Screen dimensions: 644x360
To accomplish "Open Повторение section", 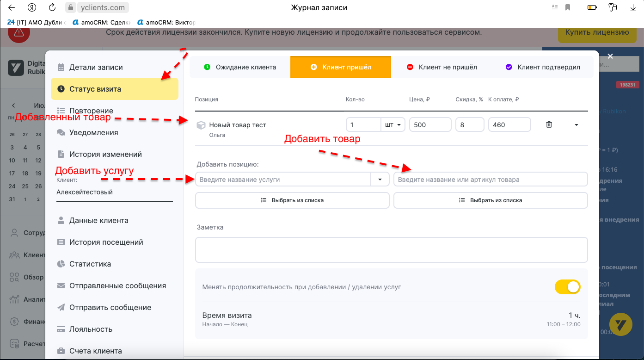I will click(x=114, y=111).
